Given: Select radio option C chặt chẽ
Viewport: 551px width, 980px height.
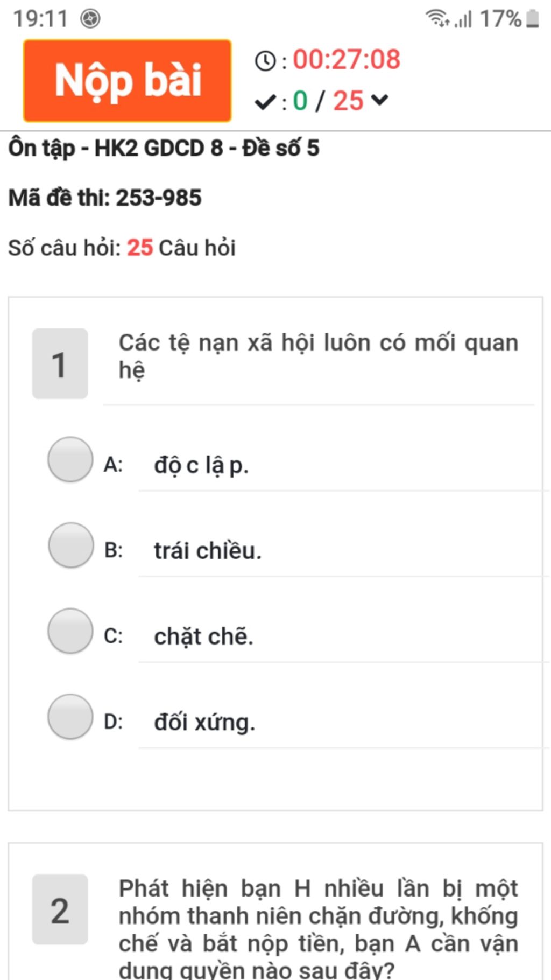Looking at the screenshot, I should 70,631.
